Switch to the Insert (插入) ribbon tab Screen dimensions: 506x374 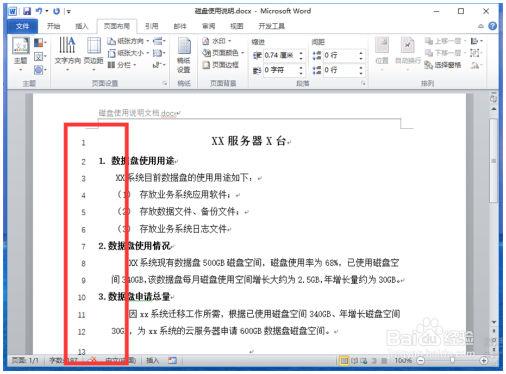click(82, 26)
